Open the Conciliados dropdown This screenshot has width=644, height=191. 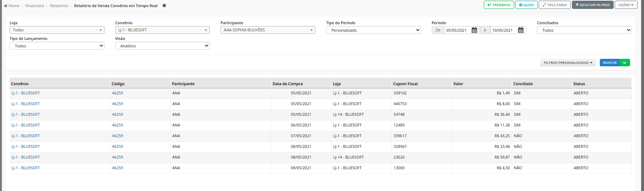(584, 30)
